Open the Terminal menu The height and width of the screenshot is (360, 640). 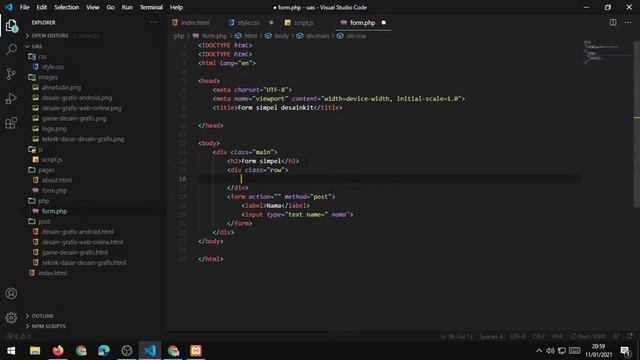point(151,7)
